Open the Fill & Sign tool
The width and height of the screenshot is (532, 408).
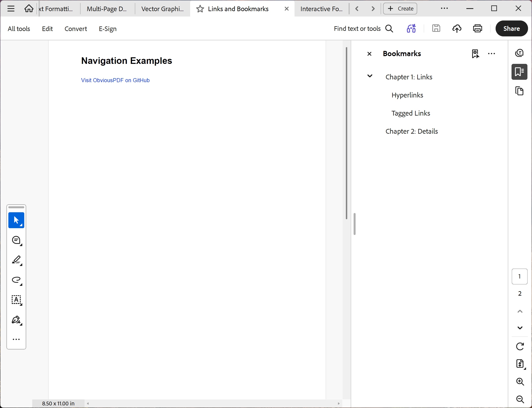coord(16,320)
